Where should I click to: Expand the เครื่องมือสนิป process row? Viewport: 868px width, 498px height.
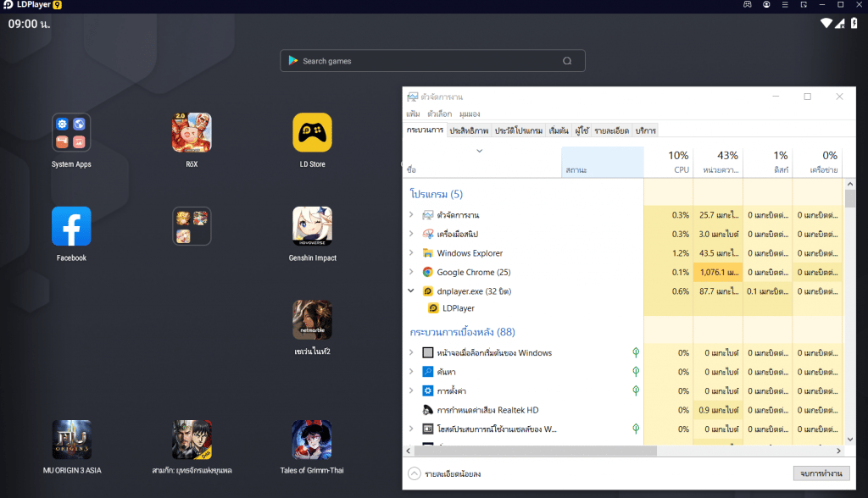point(411,234)
